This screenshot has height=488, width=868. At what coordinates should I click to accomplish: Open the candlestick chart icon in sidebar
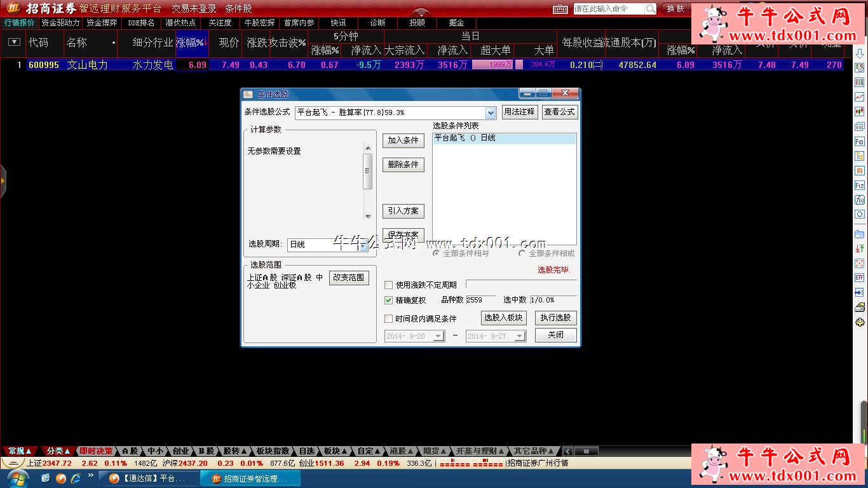[860, 112]
